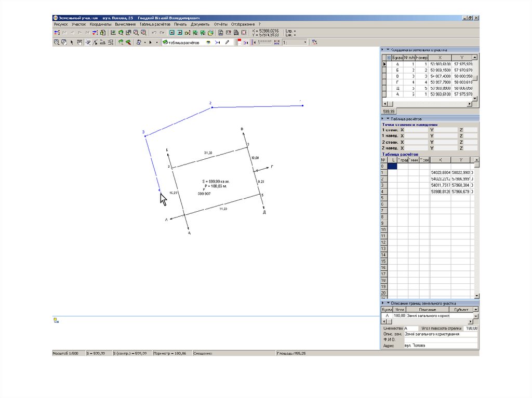Open the scale dropdown showing '1:'
The width and height of the screenshot is (532, 398).
click(x=304, y=43)
